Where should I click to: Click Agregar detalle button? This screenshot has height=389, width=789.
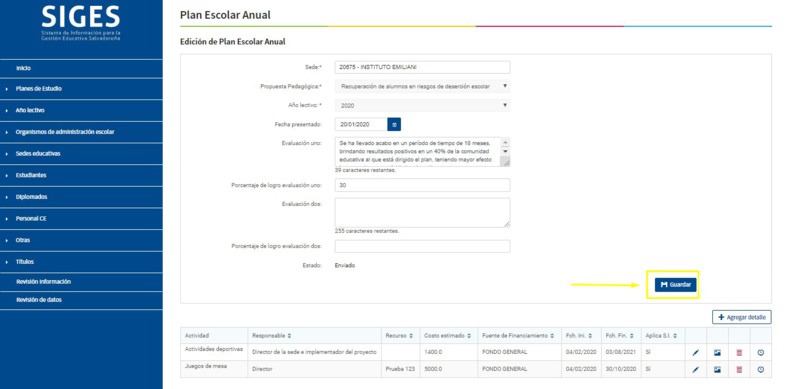tap(742, 318)
